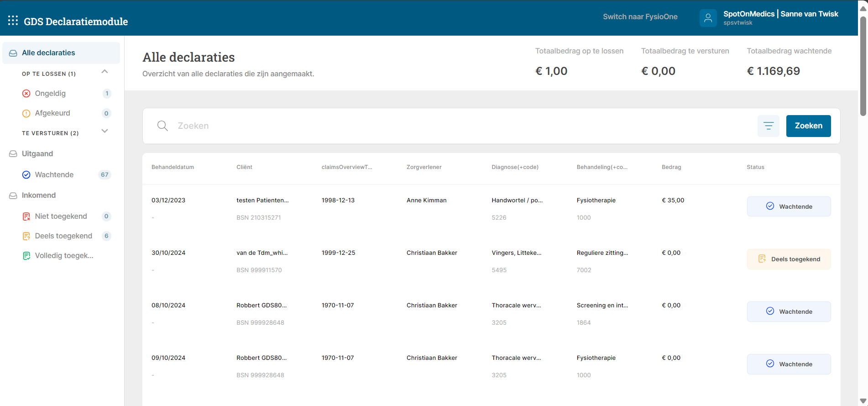Open Alle declaraties in the sidebar
The height and width of the screenshot is (406, 868).
tap(48, 53)
